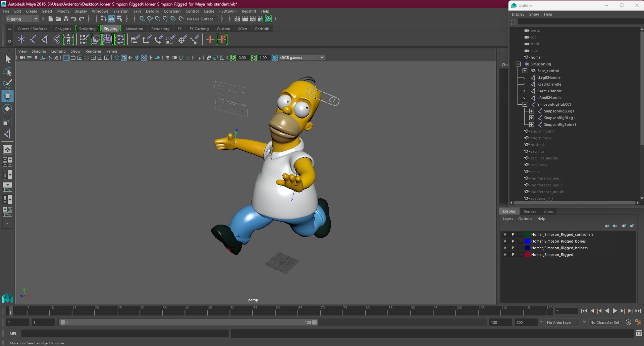Toggle visibility of Homer_Simpson_Rigged_helpers layer
This screenshot has height=346, width=644.
click(505, 248)
